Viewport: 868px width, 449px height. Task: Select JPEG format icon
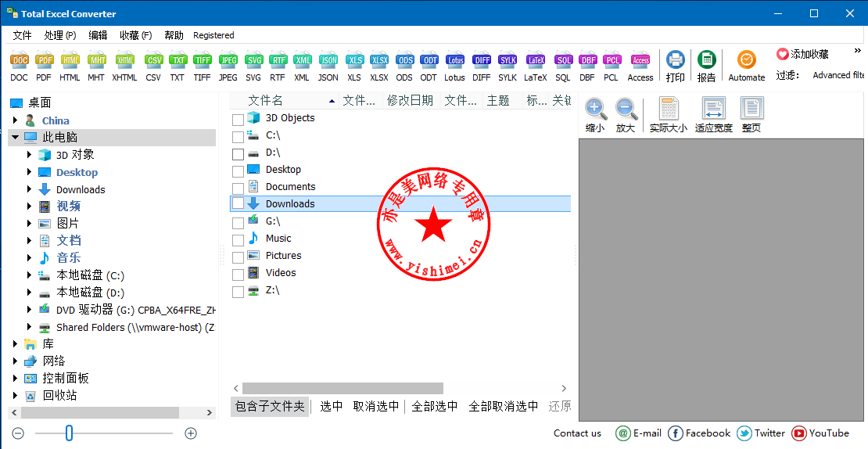228,66
